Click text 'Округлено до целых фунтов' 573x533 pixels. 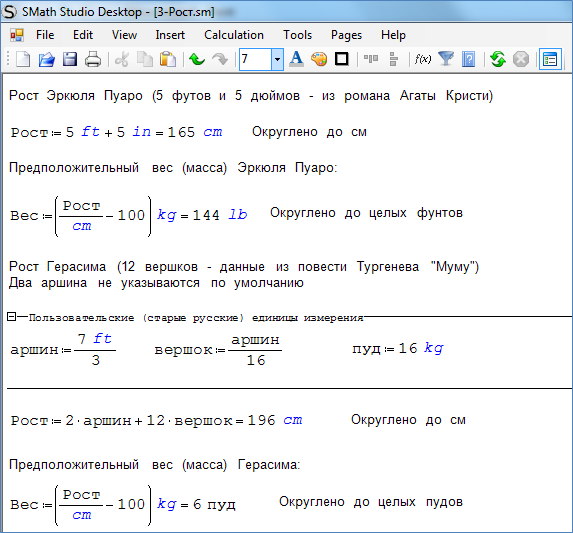366,213
